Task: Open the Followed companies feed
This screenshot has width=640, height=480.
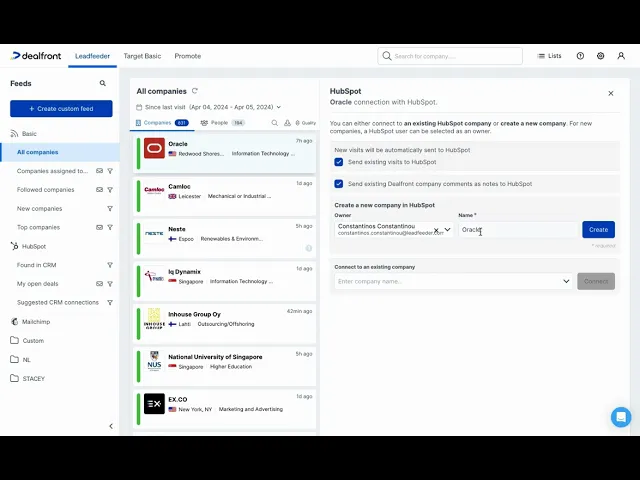Action: (46, 190)
